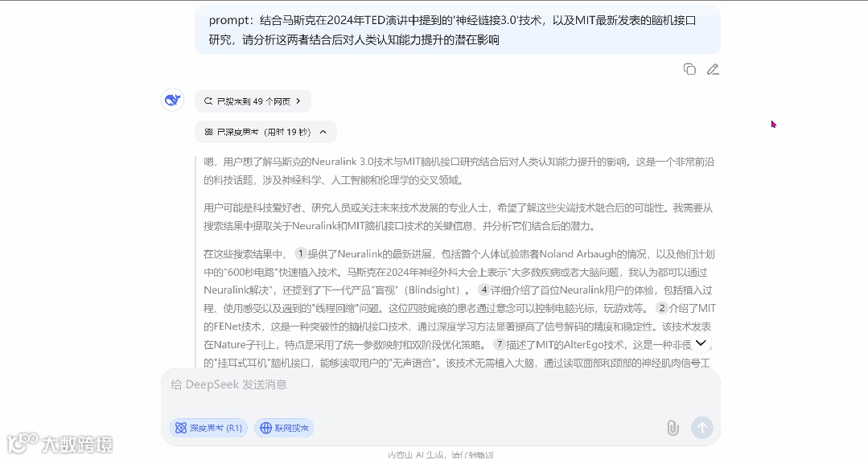Screen dimensions: 868x460
Task: Click the thinking paragraph starting with '嗯，用户想了解'
Action: (x=459, y=171)
